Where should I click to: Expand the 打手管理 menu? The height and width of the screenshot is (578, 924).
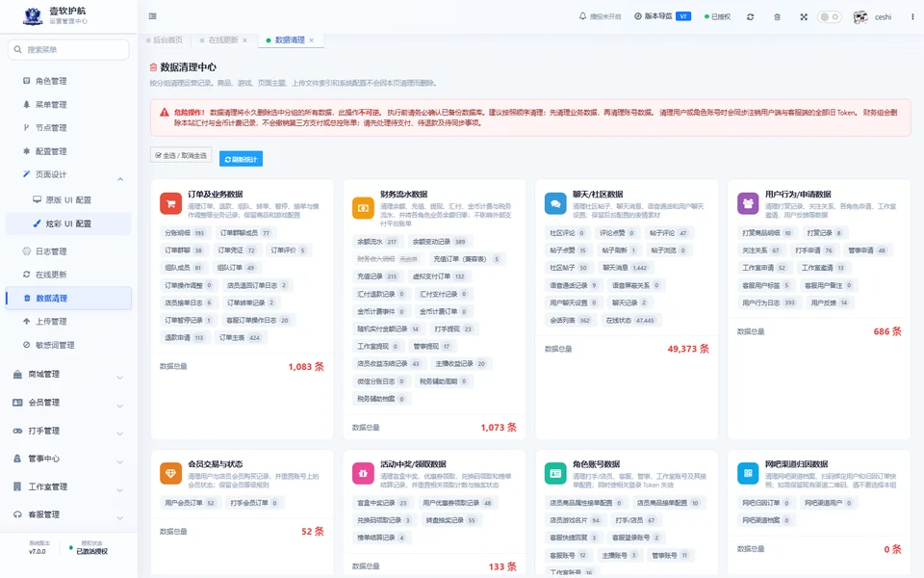(68, 431)
